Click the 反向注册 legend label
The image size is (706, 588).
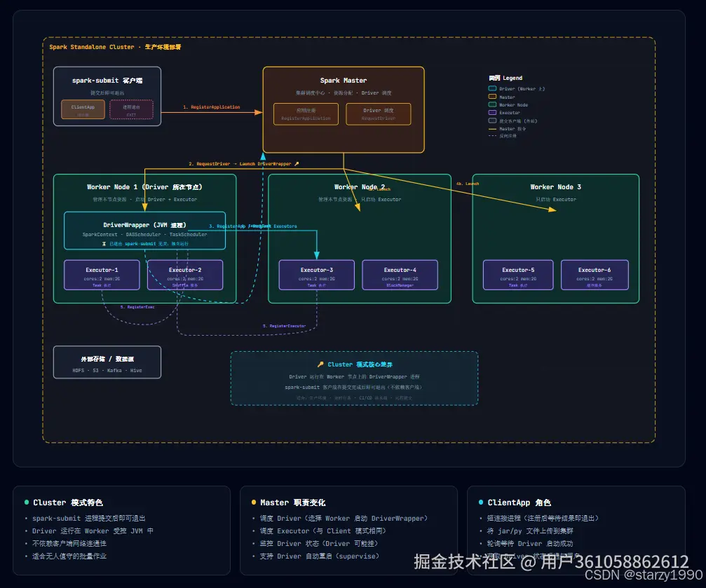coord(508,136)
